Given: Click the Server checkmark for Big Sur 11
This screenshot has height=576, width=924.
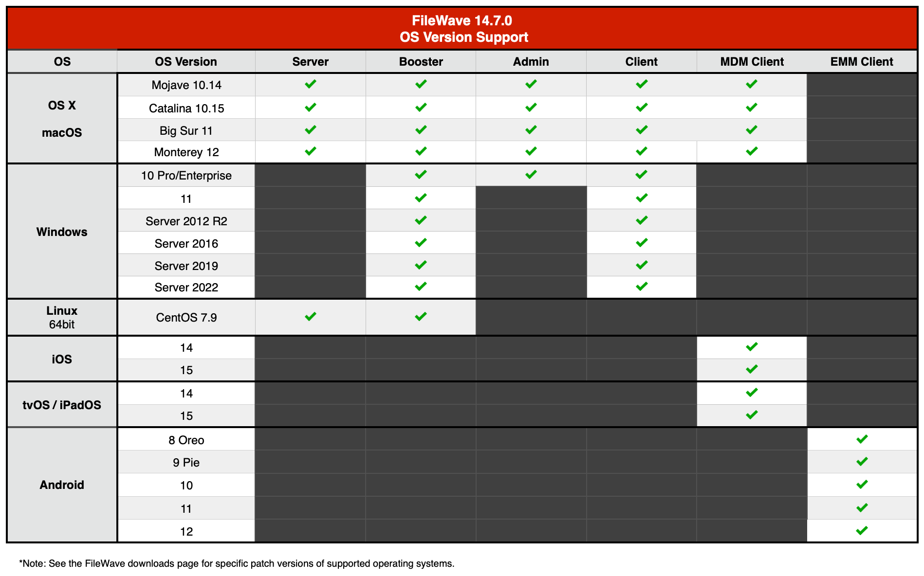Looking at the screenshot, I should point(311,129).
